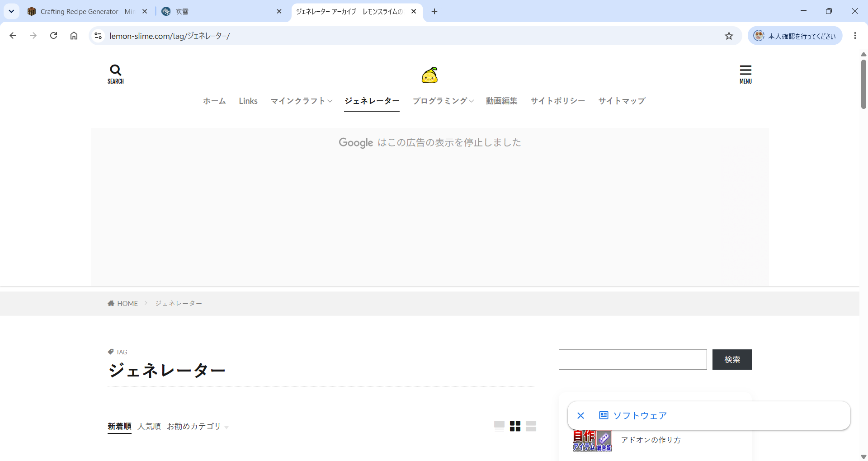This screenshot has width=868, height=461.
Task: Click the 検索 search button
Action: (x=732, y=359)
